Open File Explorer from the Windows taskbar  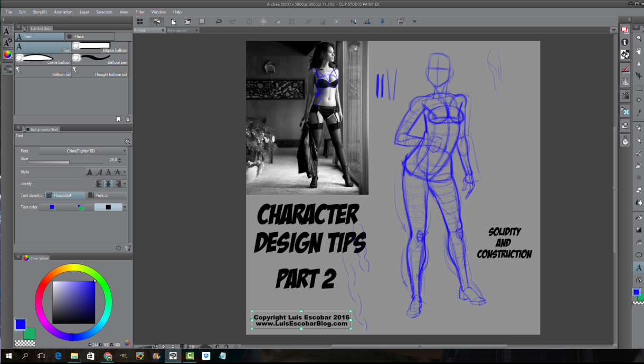coord(74,356)
